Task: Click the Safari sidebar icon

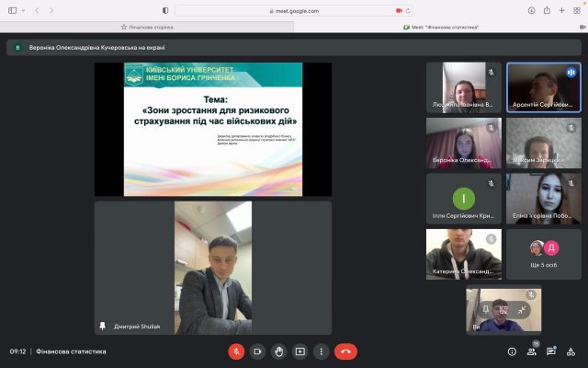Action: click(14, 10)
